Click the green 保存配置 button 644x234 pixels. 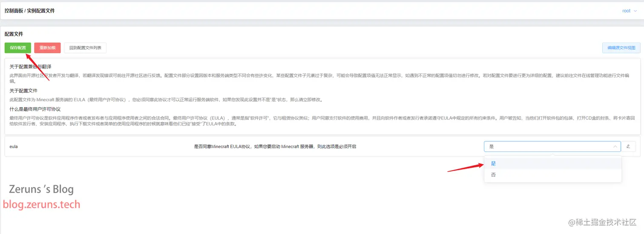click(x=18, y=48)
